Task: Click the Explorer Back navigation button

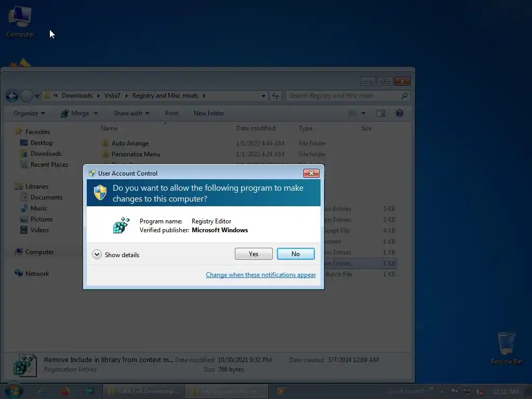Action: 12,96
